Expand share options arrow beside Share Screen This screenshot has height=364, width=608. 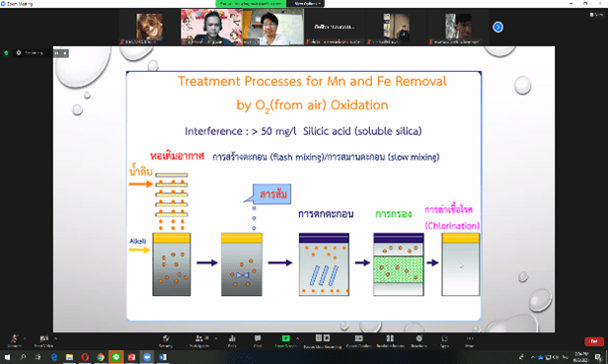[297, 338]
